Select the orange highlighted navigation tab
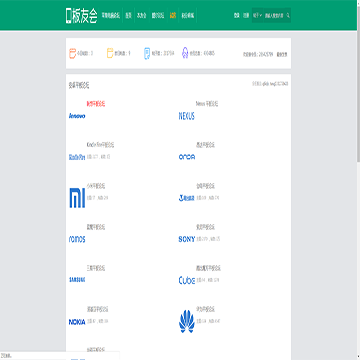 [x=173, y=15]
